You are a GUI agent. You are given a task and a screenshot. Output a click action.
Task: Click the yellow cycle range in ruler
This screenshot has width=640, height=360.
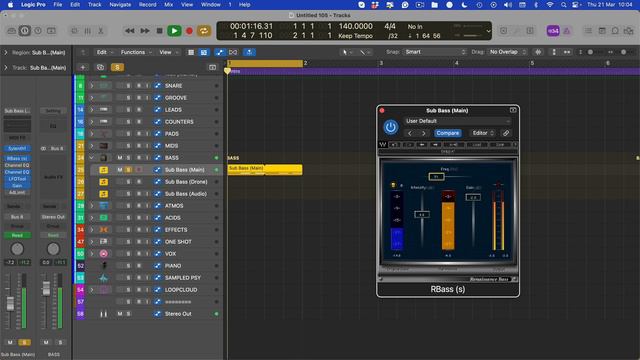coord(265,63)
